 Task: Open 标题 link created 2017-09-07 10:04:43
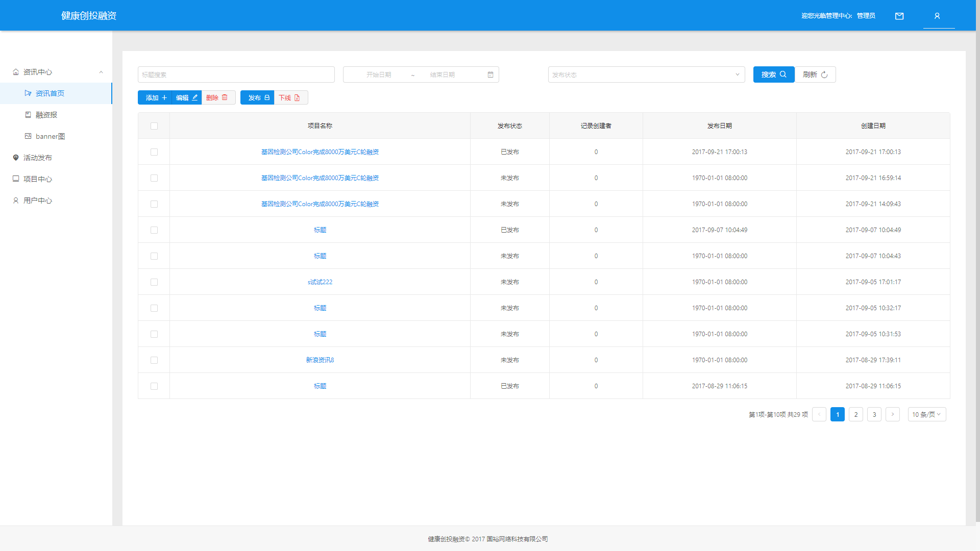(x=320, y=256)
